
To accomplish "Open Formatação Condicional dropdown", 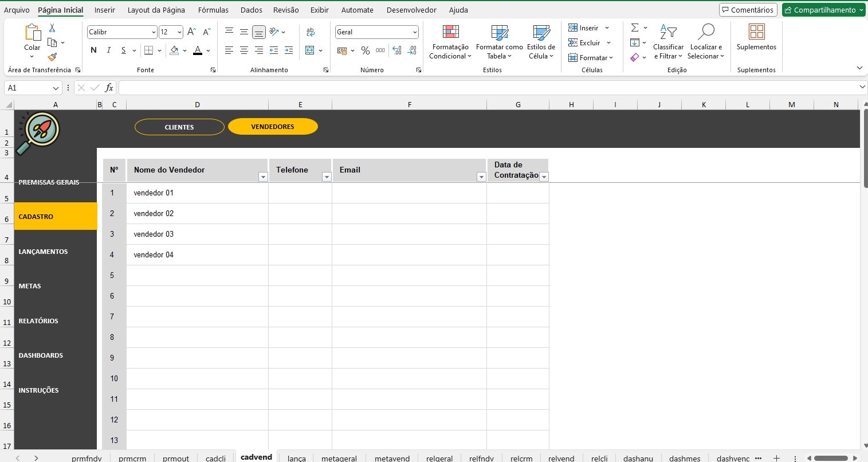I will pyautogui.click(x=450, y=42).
